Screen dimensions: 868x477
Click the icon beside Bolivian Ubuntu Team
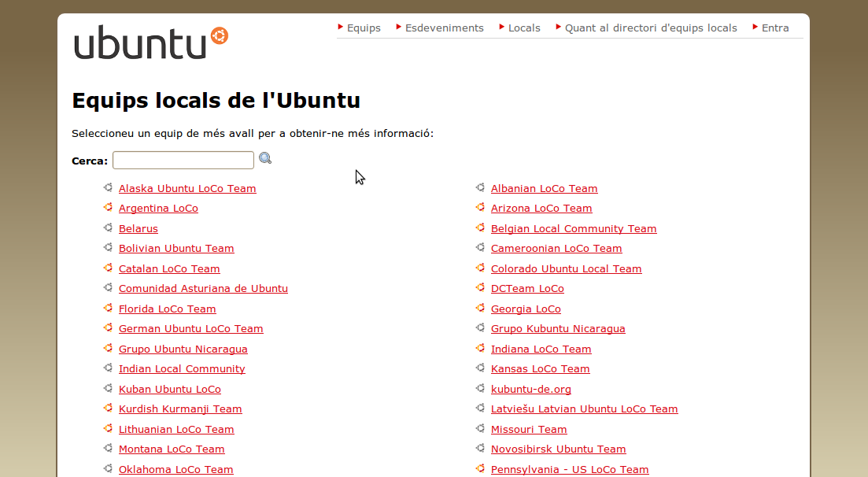pos(108,248)
